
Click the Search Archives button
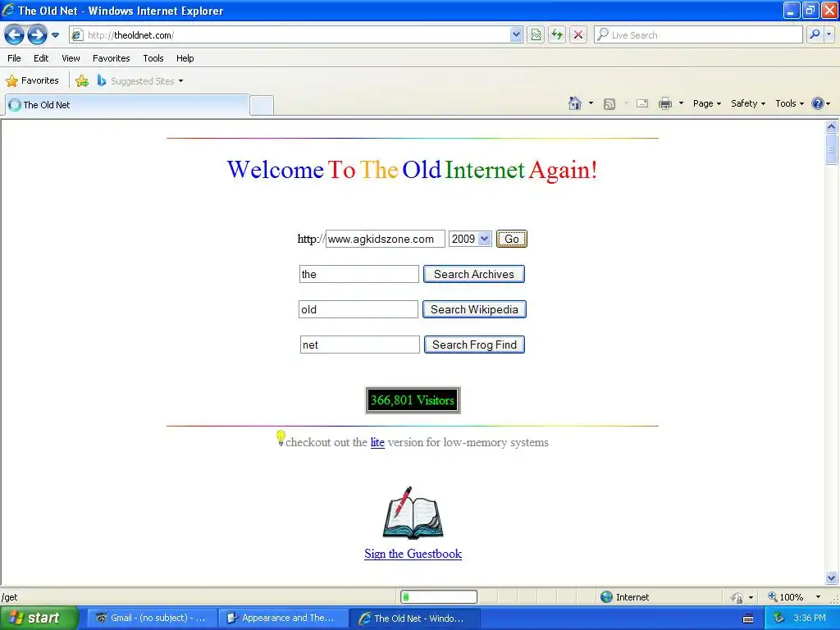tap(474, 274)
